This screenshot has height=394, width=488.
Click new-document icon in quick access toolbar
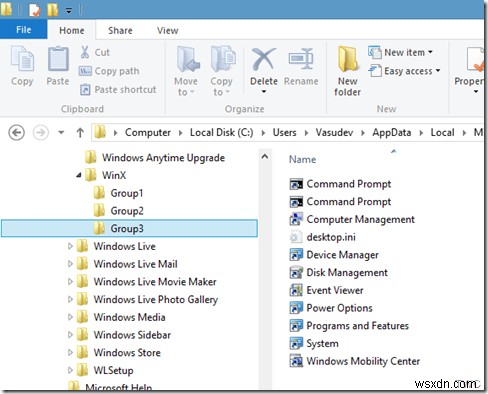pos(35,9)
